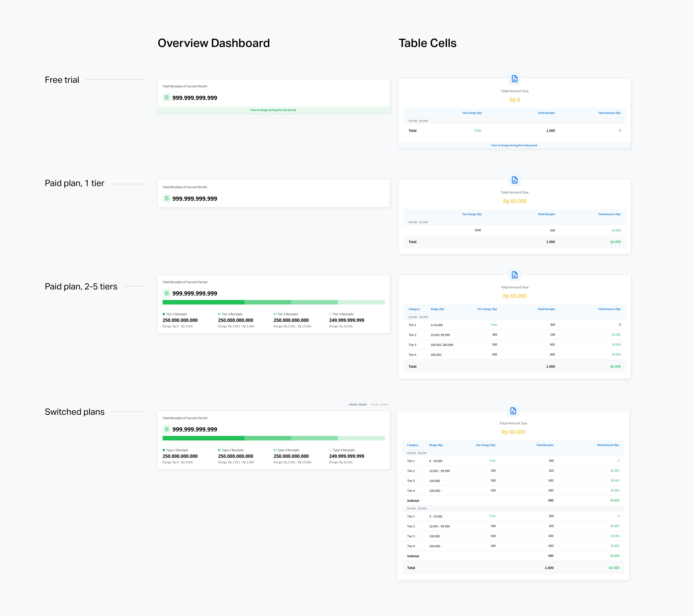The width and height of the screenshot is (694, 616).
Task: Select the inactive grey DD/MM - DD/MM tab above Switched plans card
Action: tap(379, 405)
